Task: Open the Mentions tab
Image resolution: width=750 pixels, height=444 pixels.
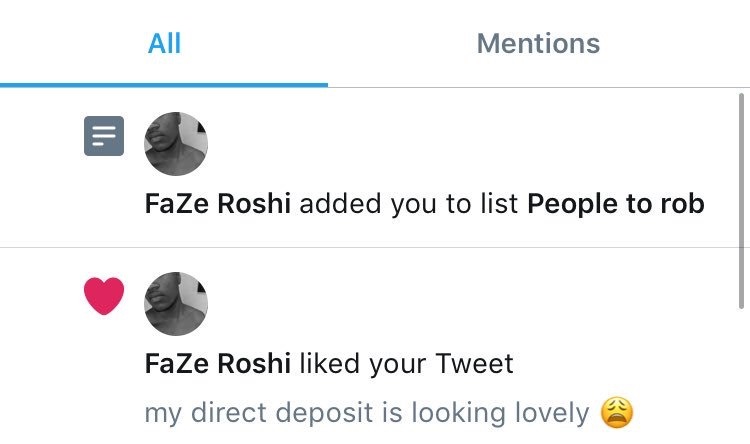Action: pyautogui.click(x=538, y=44)
